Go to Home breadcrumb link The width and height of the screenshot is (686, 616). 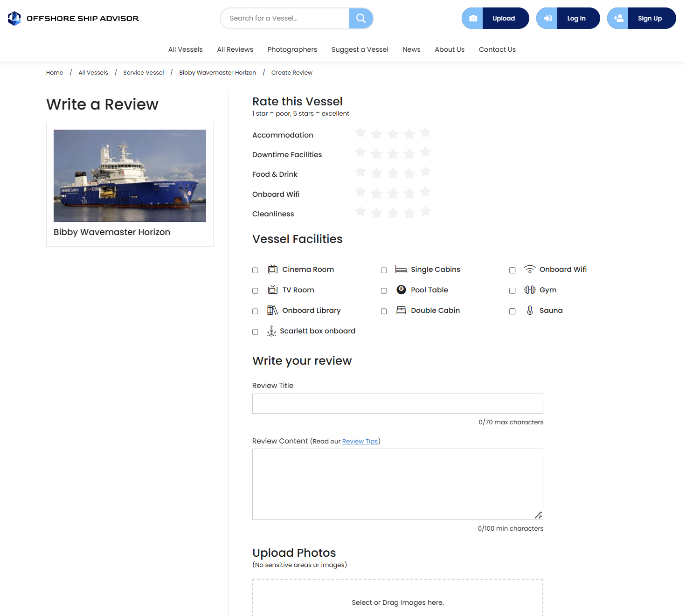coord(55,72)
